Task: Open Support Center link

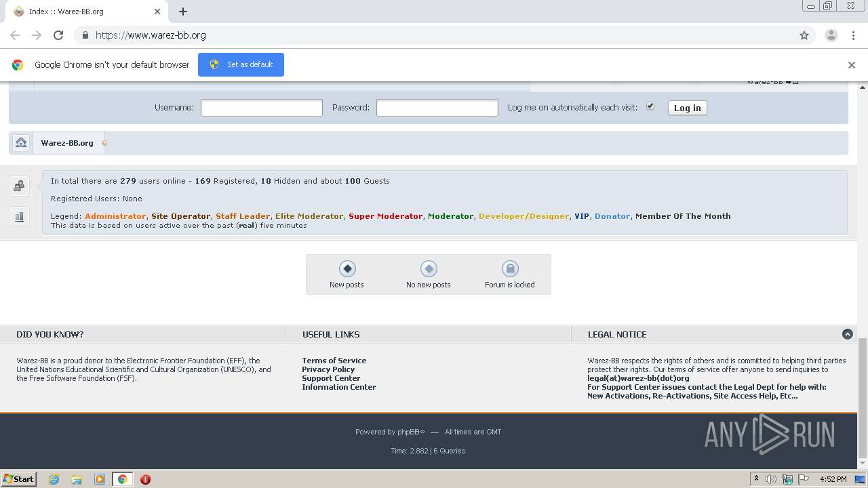Action: pos(331,378)
